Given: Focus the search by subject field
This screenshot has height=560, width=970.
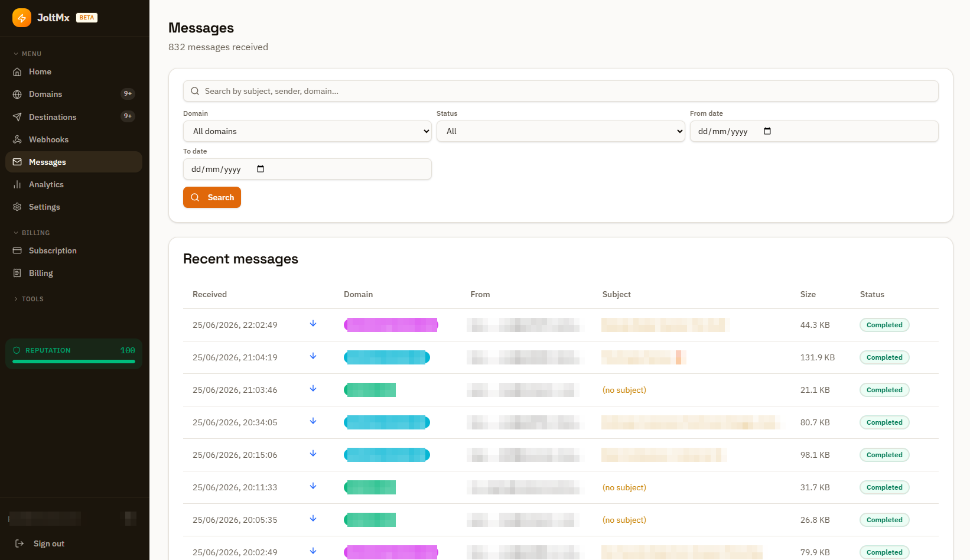Looking at the screenshot, I should click(561, 91).
